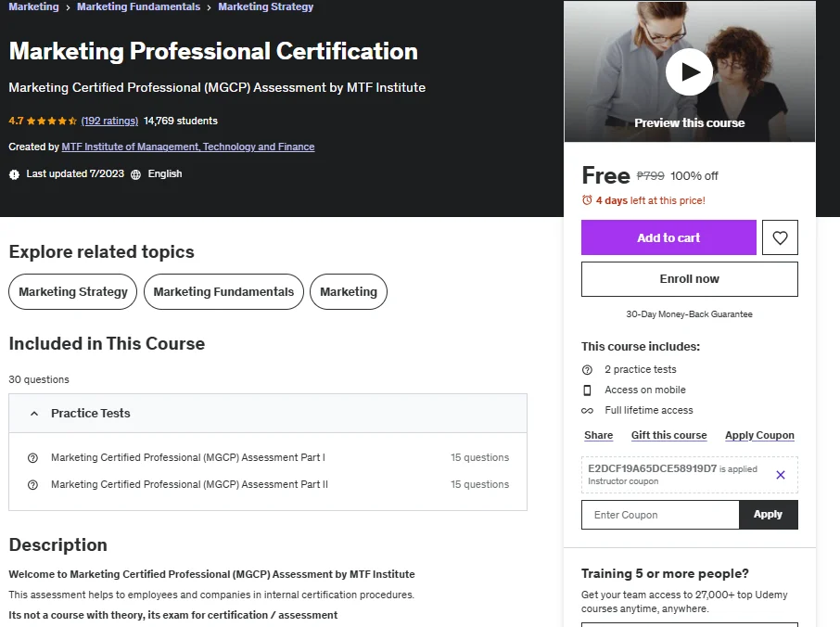
Task: Click the star rating icons
Action: (52, 122)
